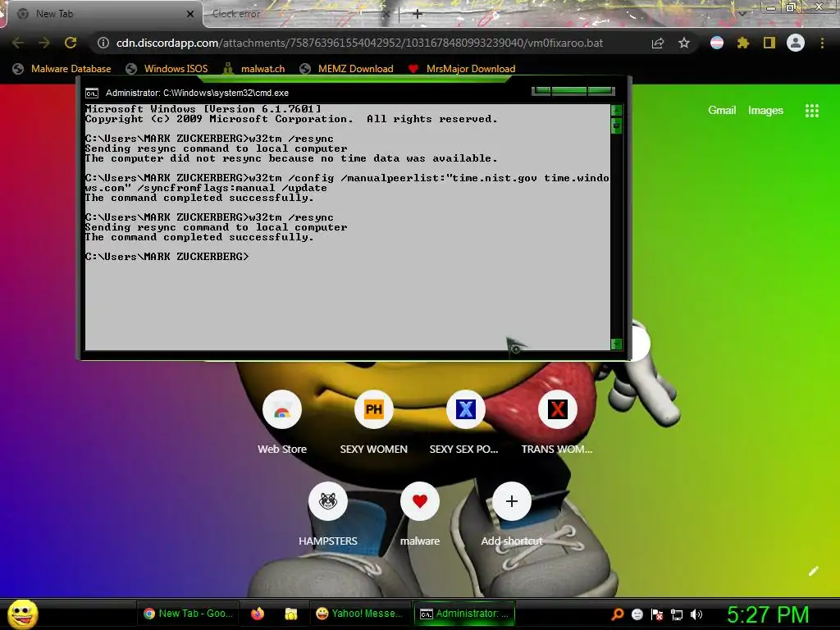Image resolution: width=840 pixels, height=630 pixels.
Task: Click the cmd window title bar text
Action: (x=197, y=93)
